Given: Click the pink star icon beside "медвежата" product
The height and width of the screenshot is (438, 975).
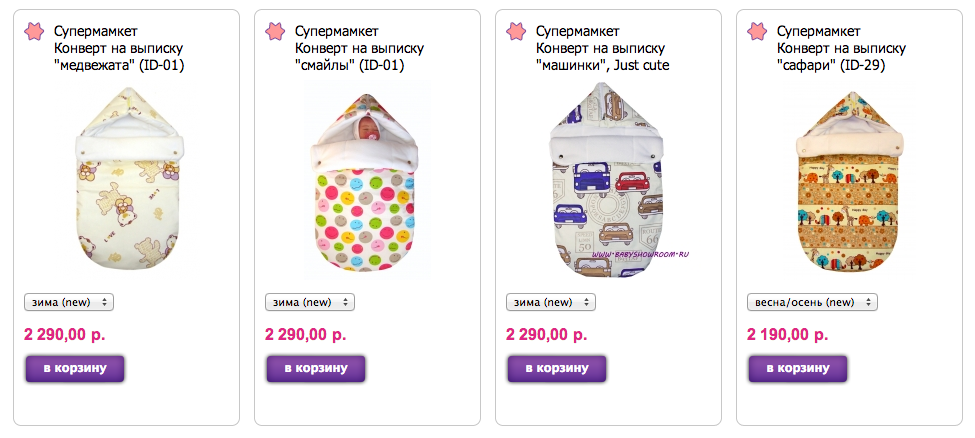Looking at the screenshot, I should pos(34,31).
